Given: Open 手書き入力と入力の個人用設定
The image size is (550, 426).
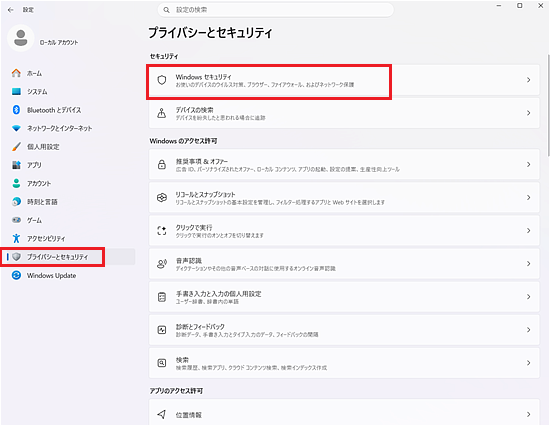Looking at the screenshot, I should tap(344, 297).
